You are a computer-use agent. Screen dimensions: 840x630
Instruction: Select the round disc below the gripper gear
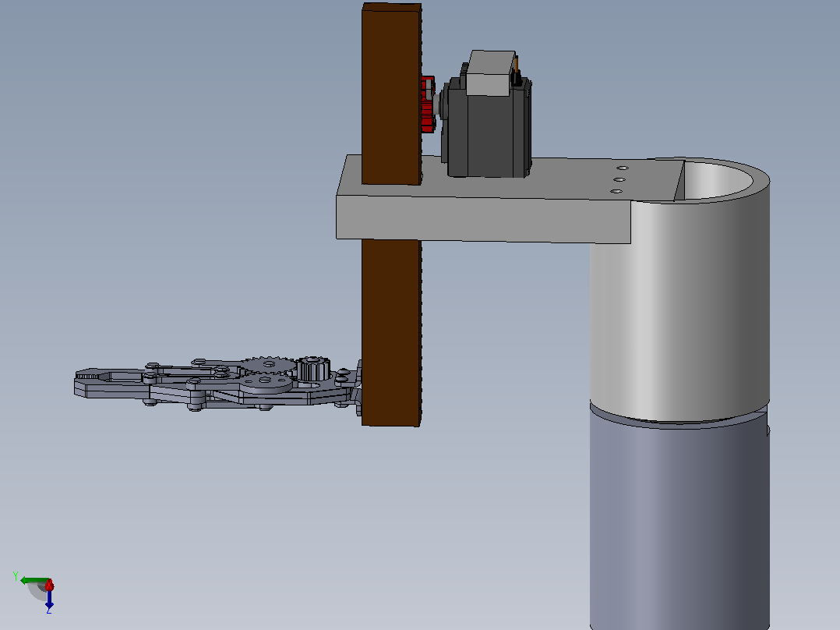pos(265,382)
